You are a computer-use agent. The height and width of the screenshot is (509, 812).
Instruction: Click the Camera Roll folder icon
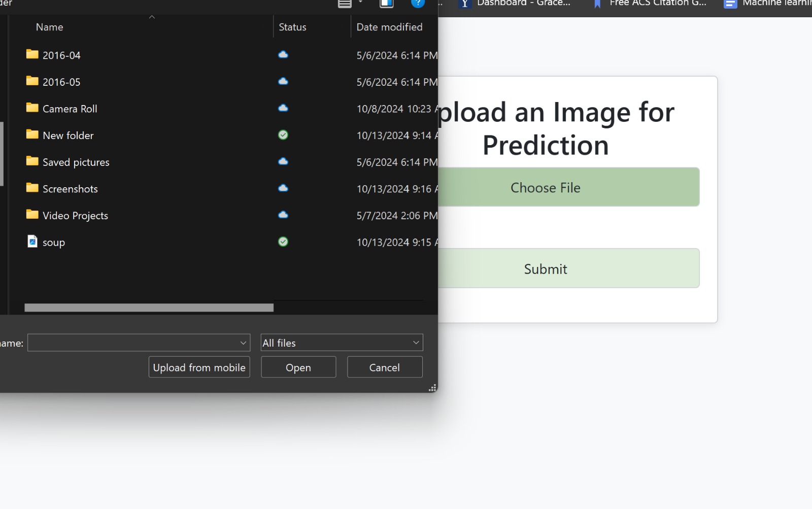(x=32, y=108)
